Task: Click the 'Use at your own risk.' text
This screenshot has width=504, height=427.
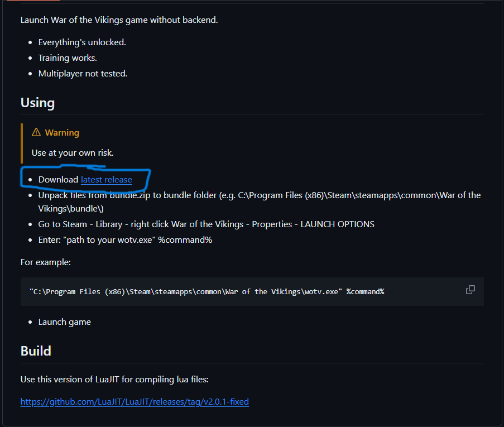Action: click(73, 152)
